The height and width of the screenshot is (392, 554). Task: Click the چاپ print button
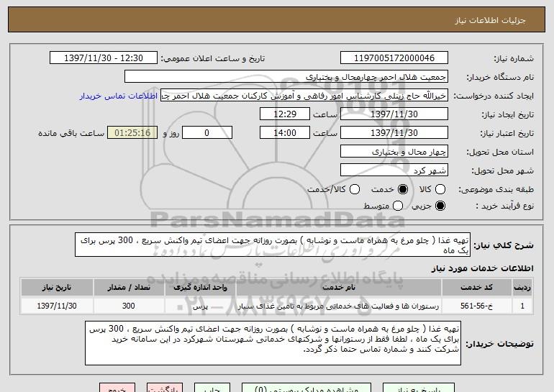point(212,388)
